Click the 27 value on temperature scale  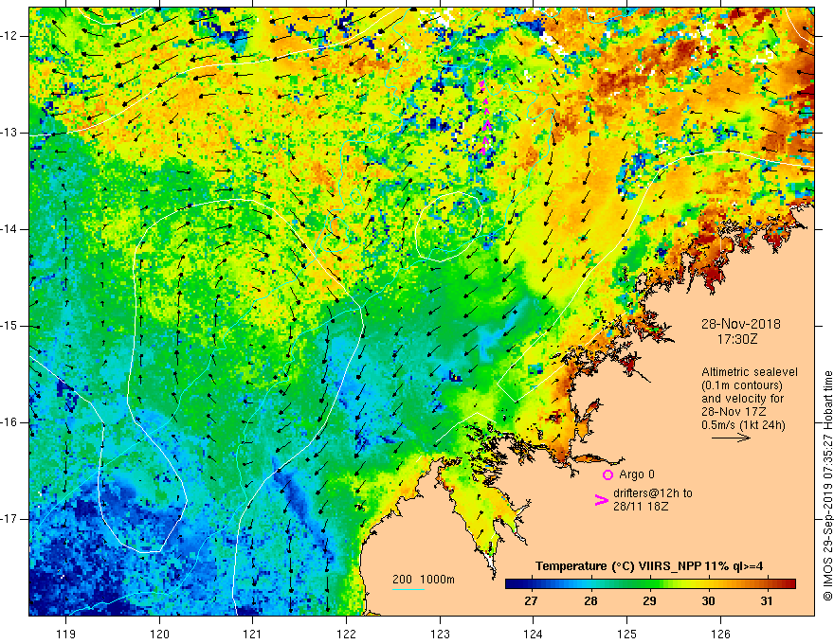click(531, 601)
